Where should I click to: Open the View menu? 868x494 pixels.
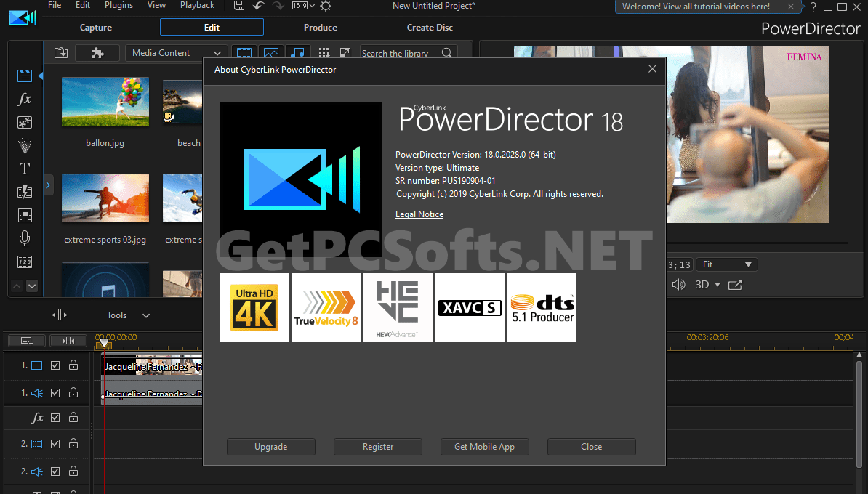(x=156, y=5)
